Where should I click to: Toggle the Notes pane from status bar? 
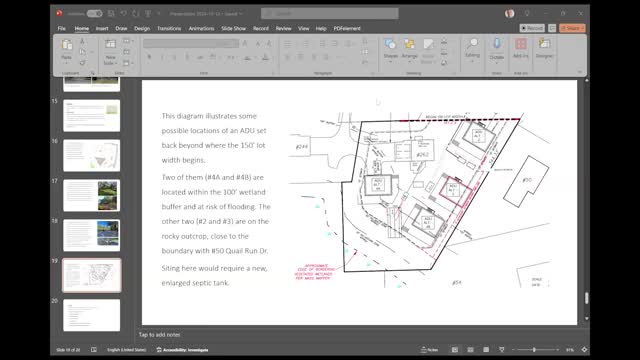pyautogui.click(x=429, y=350)
